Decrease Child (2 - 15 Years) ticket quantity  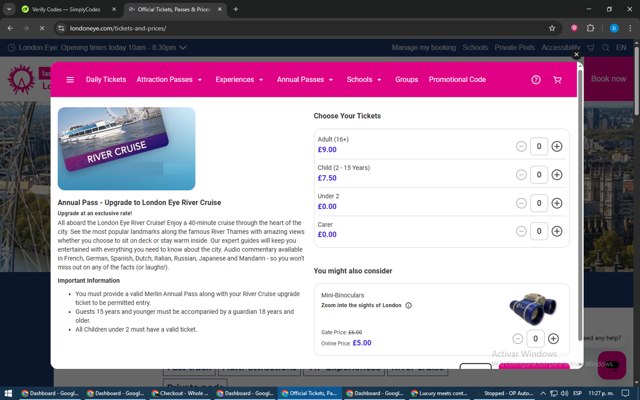[521, 175]
